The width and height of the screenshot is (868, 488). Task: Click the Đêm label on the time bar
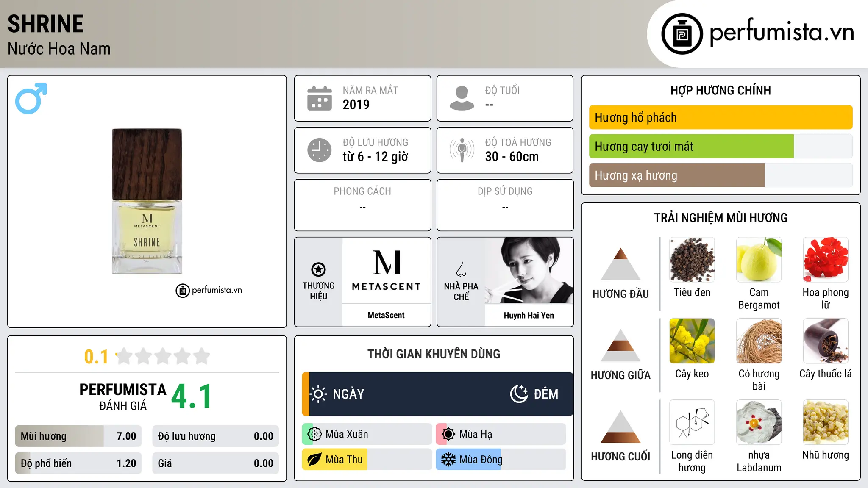tap(546, 394)
